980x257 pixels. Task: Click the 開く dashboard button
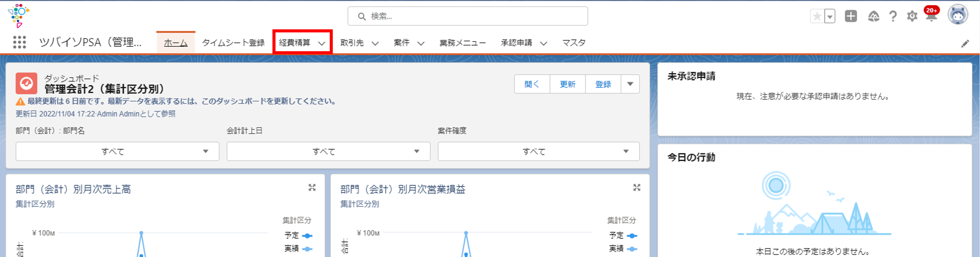[x=532, y=84]
